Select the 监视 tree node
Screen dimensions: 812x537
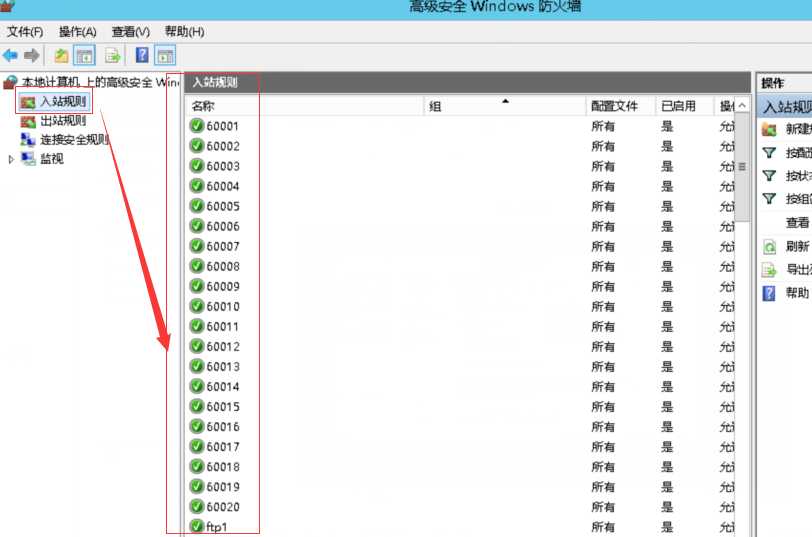point(52,159)
